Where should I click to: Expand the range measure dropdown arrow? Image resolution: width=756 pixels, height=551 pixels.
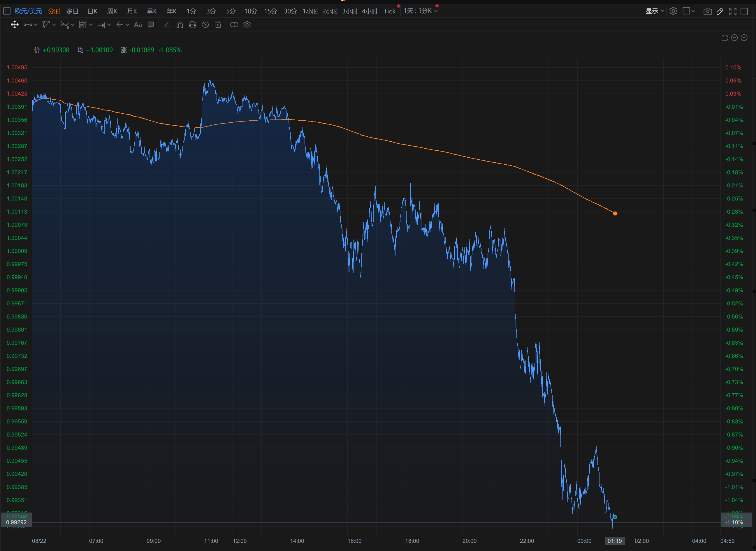click(109, 25)
